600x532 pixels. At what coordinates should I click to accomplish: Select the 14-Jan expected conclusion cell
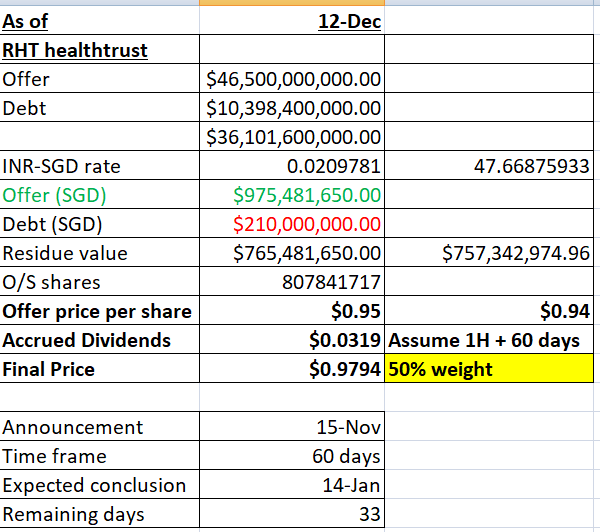292,485
